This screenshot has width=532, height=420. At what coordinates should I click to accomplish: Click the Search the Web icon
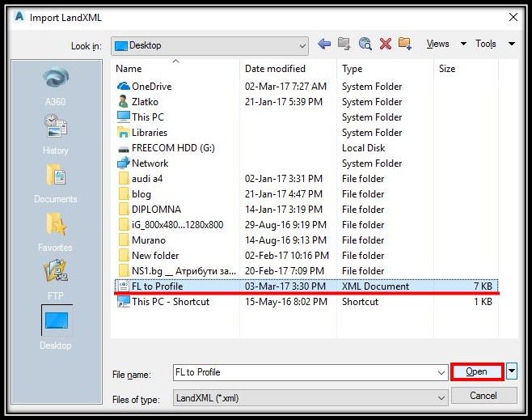click(365, 44)
